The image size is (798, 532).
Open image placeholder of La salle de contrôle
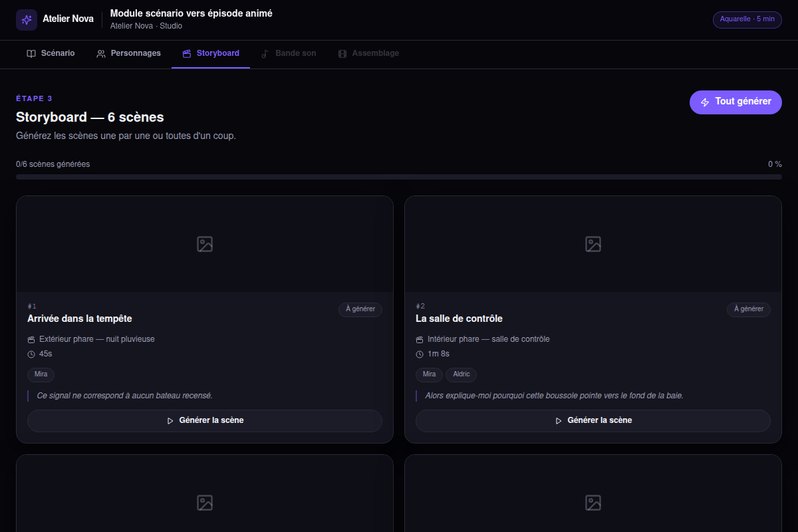(593, 244)
